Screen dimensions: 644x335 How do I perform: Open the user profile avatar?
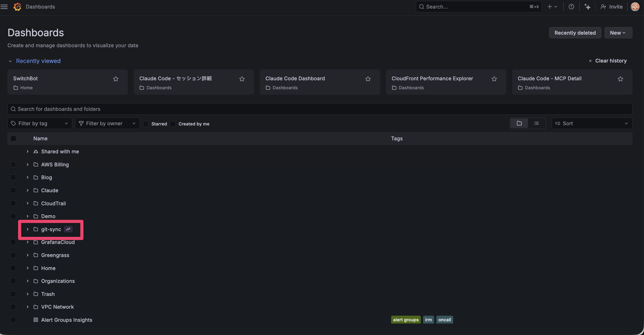coord(635,7)
